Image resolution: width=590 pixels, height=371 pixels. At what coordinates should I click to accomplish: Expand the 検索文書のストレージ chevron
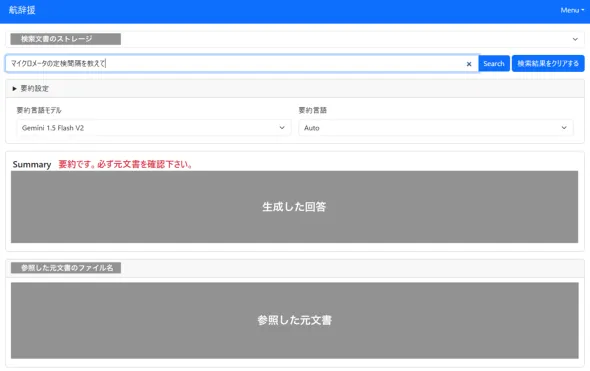pyautogui.click(x=575, y=39)
